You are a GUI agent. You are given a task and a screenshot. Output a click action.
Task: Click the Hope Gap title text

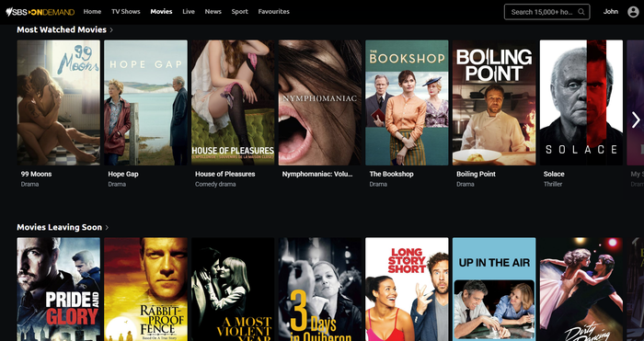coord(123,174)
